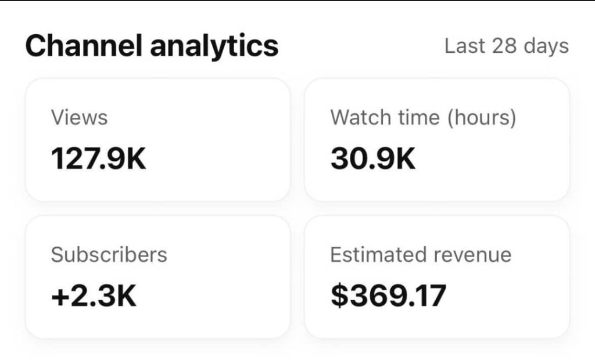Viewport: 595px width, 364px height.
Task: Click the number "28" in the period label
Action: click(x=504, y=46)
